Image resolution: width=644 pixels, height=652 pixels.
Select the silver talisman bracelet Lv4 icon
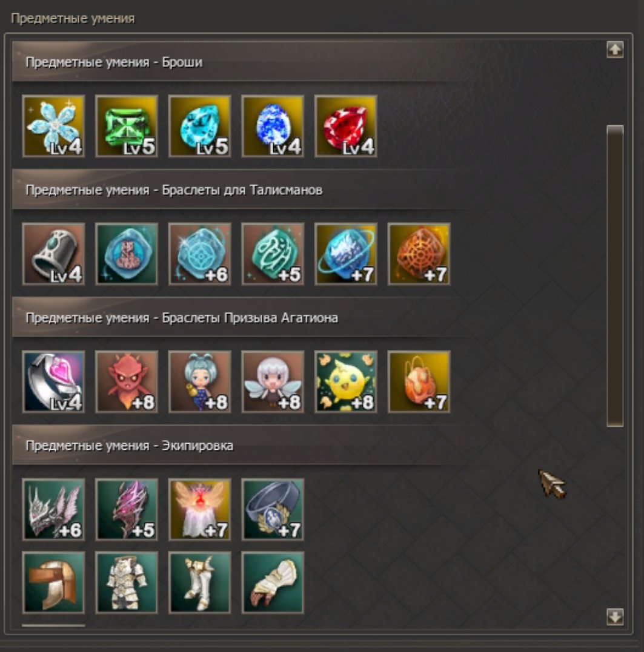coord(54,254)
